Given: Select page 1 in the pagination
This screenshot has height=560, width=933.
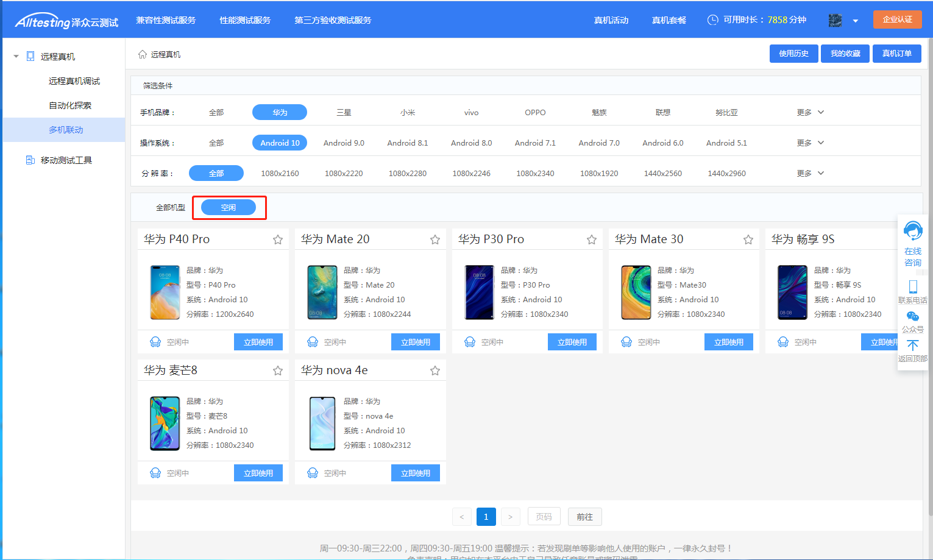Looking at the screenshot, I should coord(486,517).
